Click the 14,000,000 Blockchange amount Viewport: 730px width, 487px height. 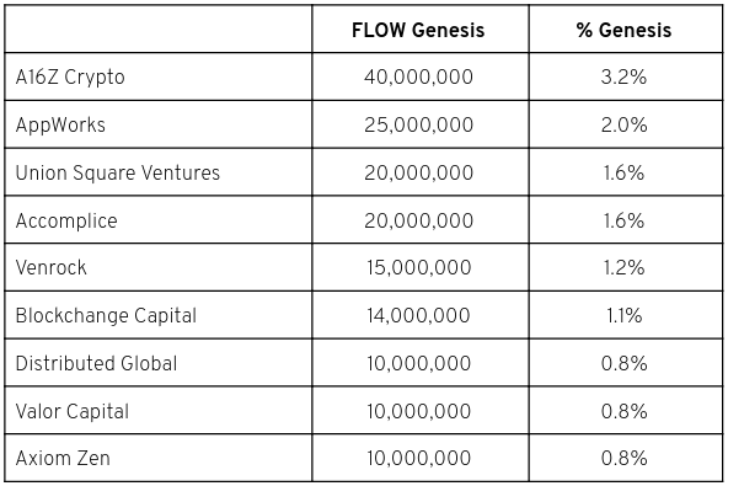[x=418, y=316]
